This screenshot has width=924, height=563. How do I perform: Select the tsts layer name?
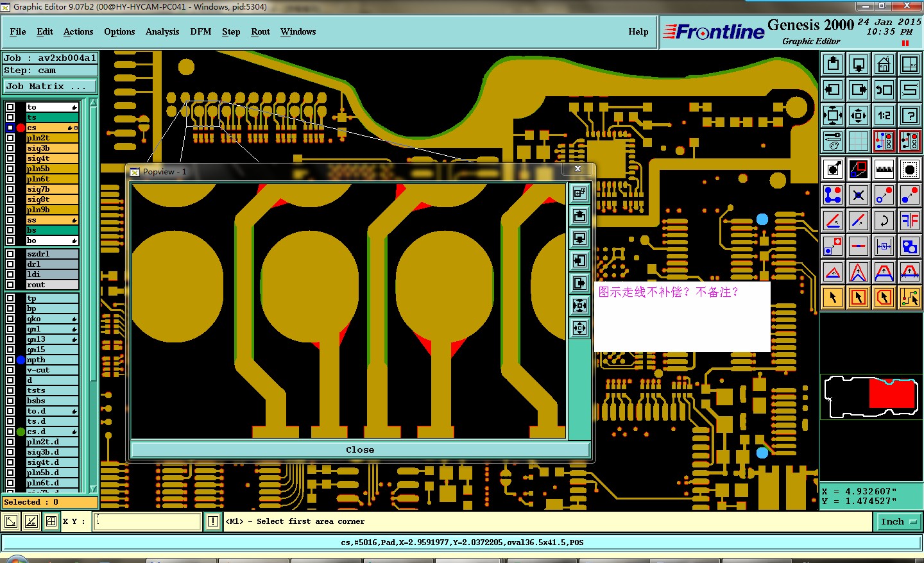click(53, 391)
